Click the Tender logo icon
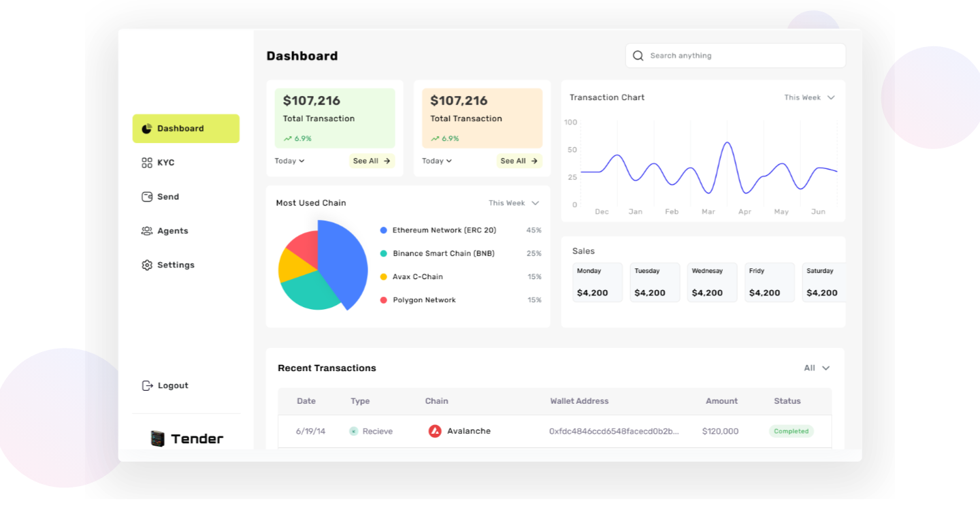 click(x=158, y=438)
